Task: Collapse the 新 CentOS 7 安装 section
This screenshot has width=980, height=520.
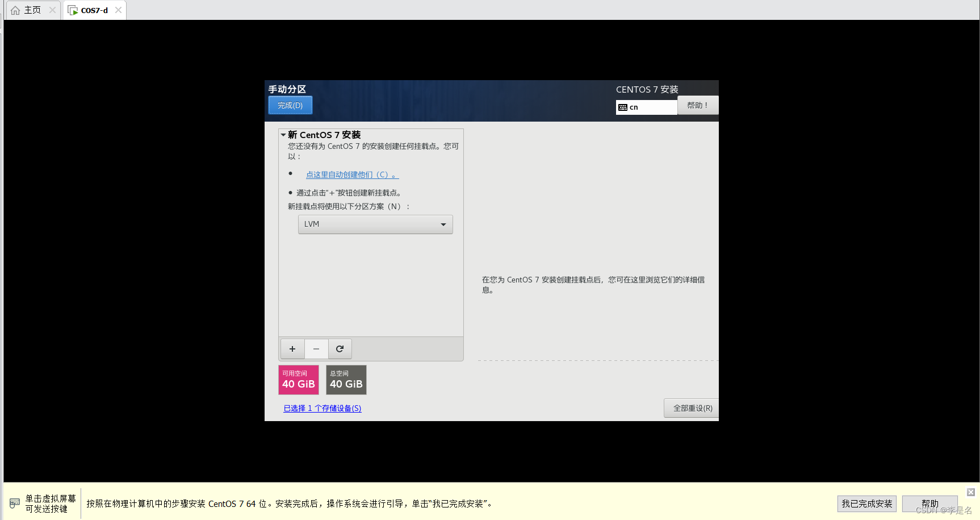Action: click(x=283, y=135)
